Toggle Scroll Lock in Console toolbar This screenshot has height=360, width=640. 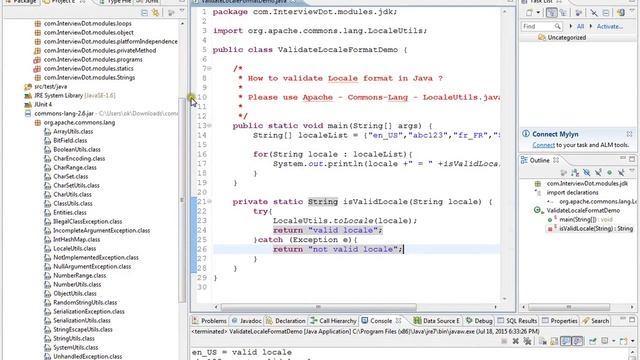pyautogui.click(x=554, y=341)
